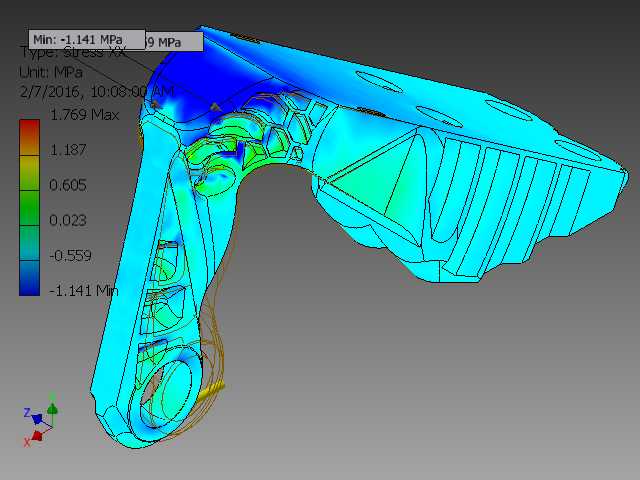Click the dark blue segment of color bar
Image resolution: width=640 pixels, height=480 pixels.
pos(29,278)
